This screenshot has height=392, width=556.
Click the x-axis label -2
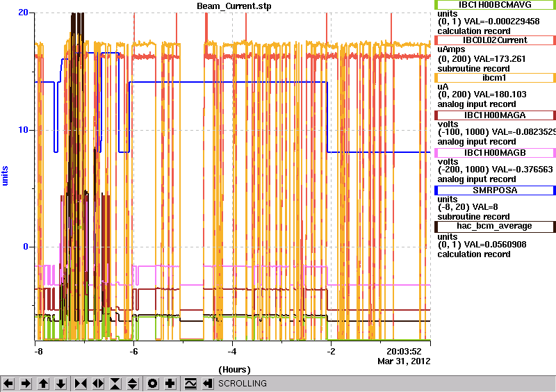pos(331,352)
